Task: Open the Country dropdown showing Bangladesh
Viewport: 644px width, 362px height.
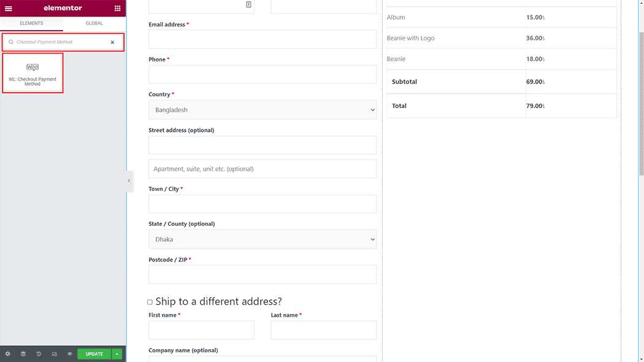Action: 263,110
